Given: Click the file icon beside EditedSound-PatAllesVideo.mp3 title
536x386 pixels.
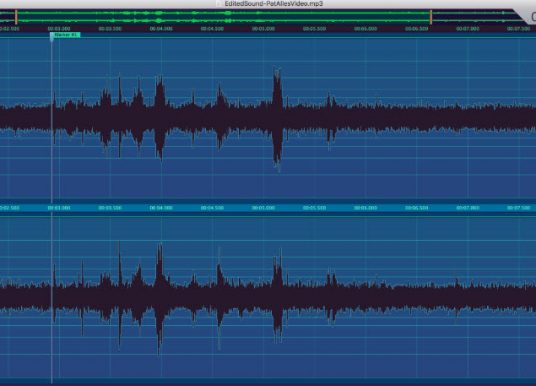Looking at the screenshot, I should pyautogui.click(x=219, y=4).
